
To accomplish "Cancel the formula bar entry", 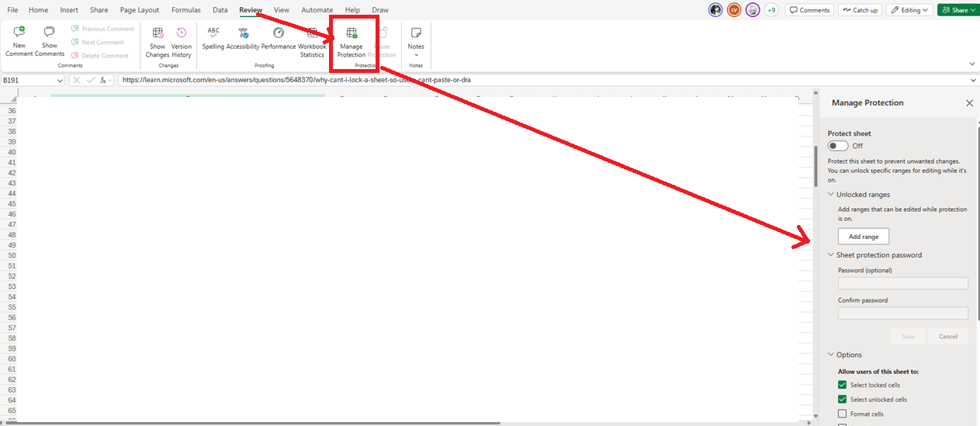I will click(x=76, y=80).
